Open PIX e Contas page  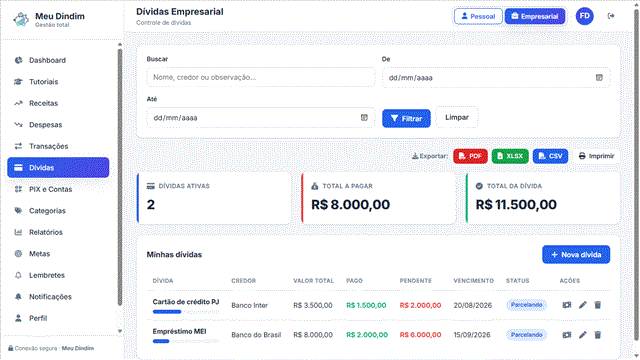coord(58,189)
